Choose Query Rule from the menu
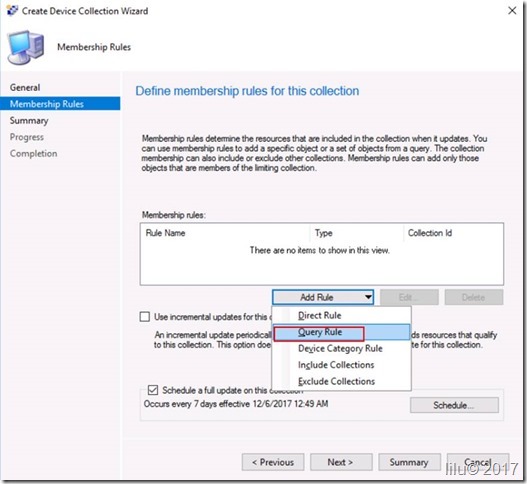Screen dimensions: 527x484 [341, 332]
